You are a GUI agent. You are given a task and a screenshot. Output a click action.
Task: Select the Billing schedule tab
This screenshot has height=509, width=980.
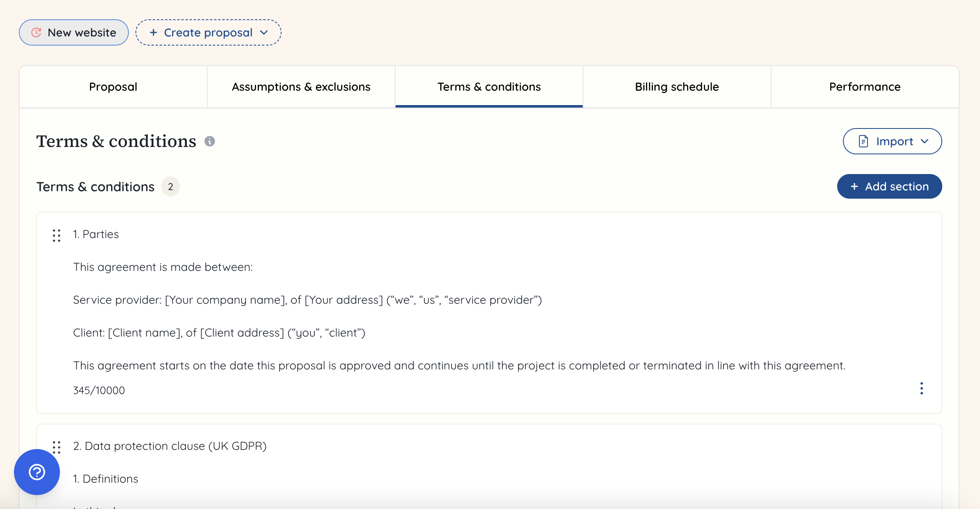click(x=676, y=87)
